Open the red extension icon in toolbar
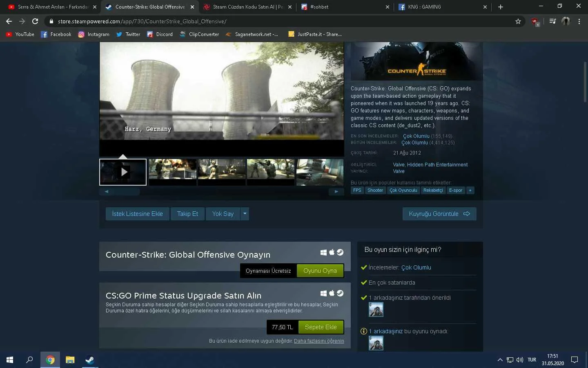Viewport: 588px width, 368px height. pos(535,22)
